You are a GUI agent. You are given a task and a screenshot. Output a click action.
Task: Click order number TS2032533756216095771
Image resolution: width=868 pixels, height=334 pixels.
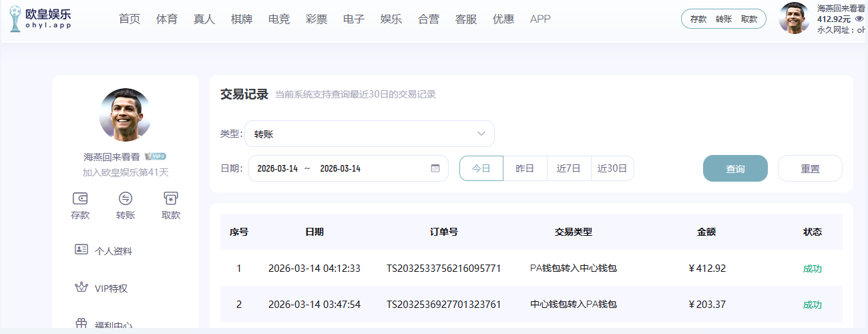pos(444,269)
